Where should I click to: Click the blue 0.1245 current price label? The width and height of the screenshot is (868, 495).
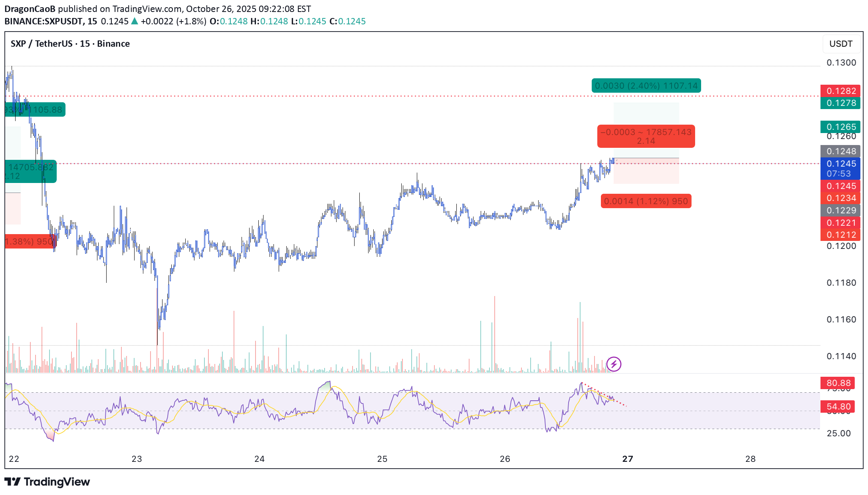[x=840, y=168]
